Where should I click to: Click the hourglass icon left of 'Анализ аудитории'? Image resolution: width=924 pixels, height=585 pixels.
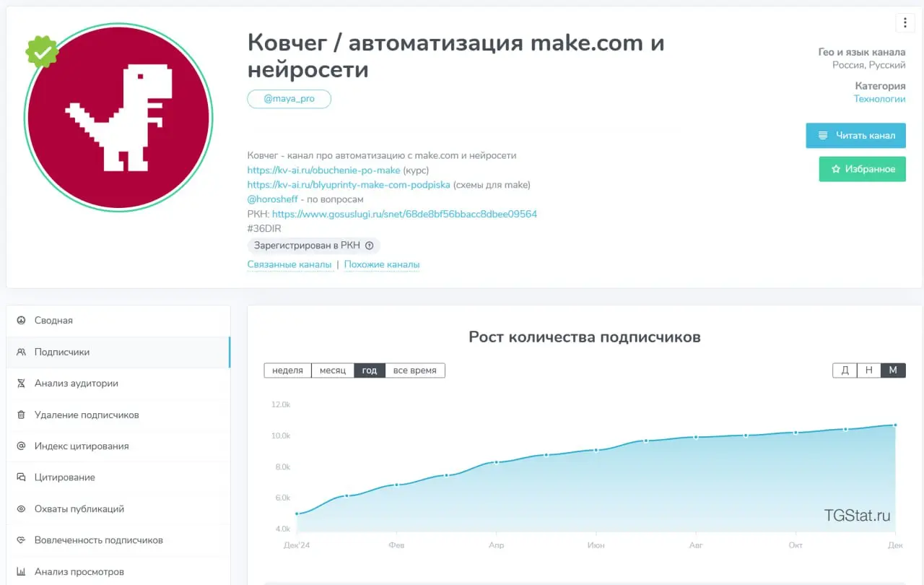21,383
